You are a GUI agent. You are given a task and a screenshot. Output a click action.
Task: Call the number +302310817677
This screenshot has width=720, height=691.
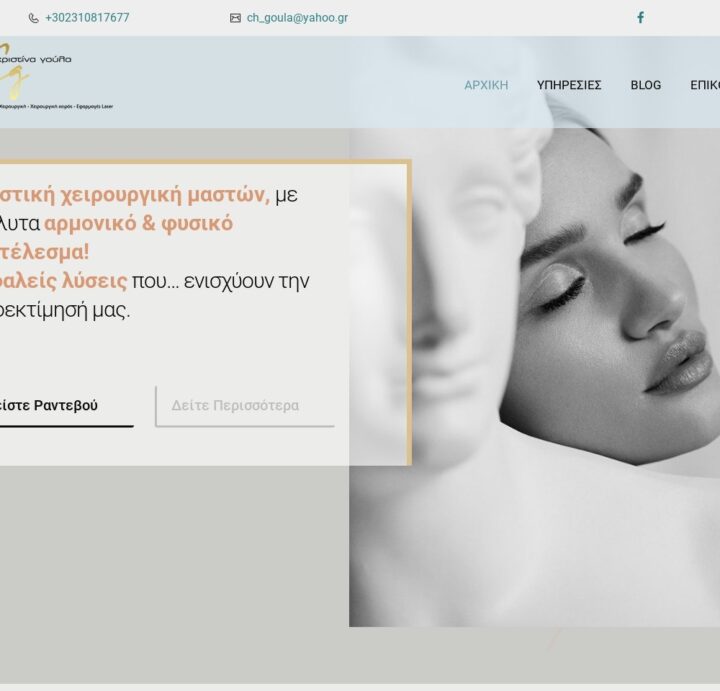pyautogui.click(x=87, y=18)
